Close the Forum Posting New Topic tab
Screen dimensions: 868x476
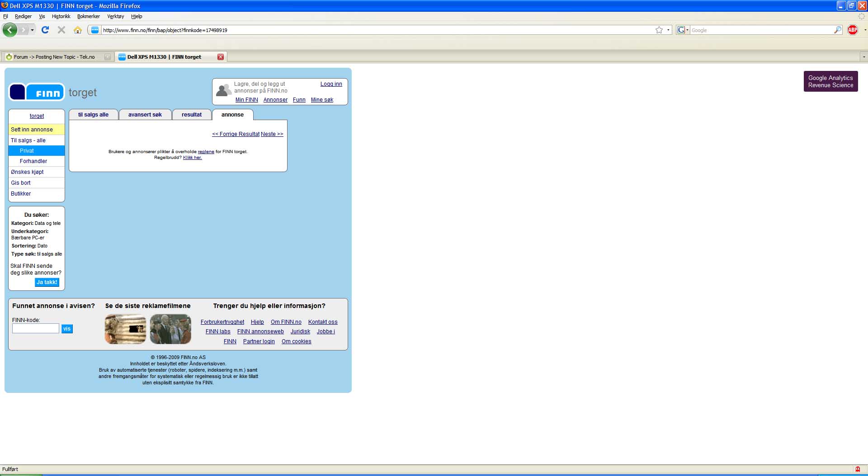(x=108, y=57)
